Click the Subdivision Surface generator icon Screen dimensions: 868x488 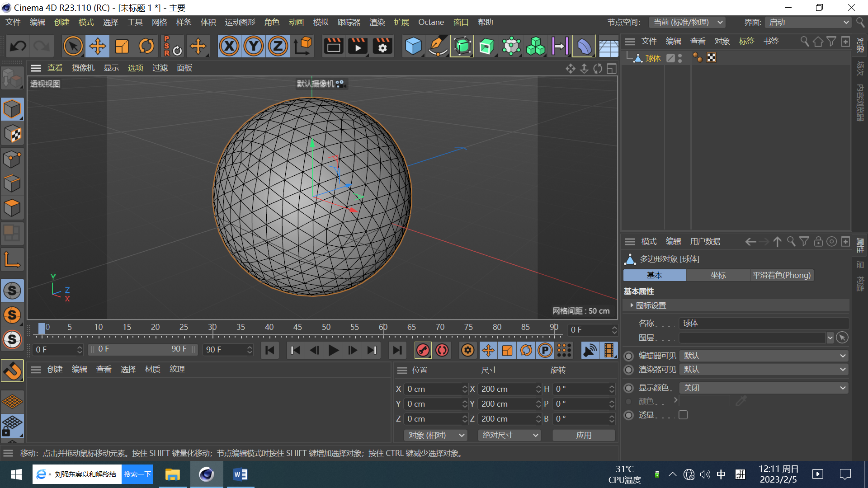462,46
